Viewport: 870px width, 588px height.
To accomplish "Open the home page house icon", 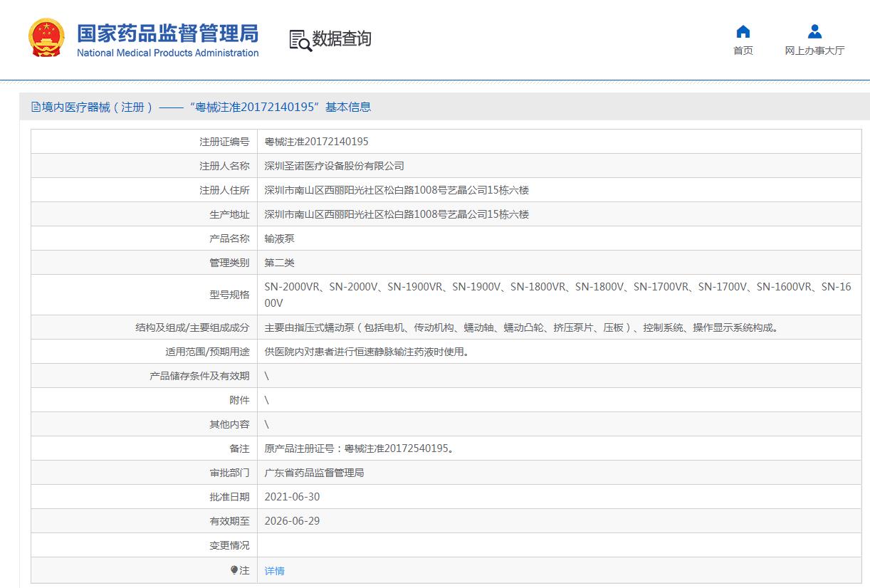I will tap(743, 31).
